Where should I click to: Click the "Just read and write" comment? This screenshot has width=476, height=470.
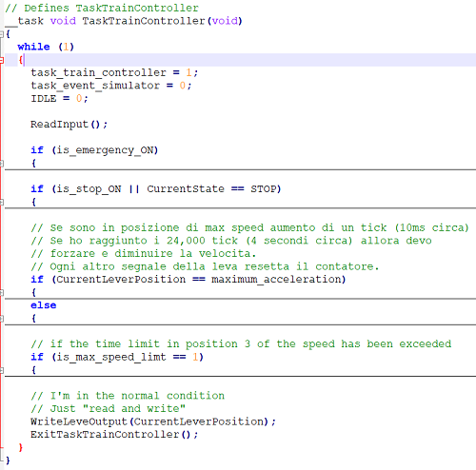pos(108,408)
